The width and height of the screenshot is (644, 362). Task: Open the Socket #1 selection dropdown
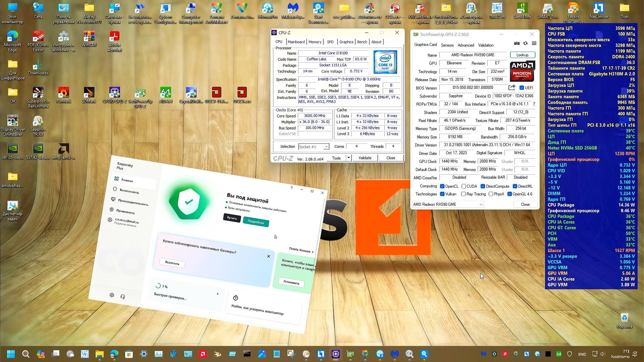tap(326, 147)
